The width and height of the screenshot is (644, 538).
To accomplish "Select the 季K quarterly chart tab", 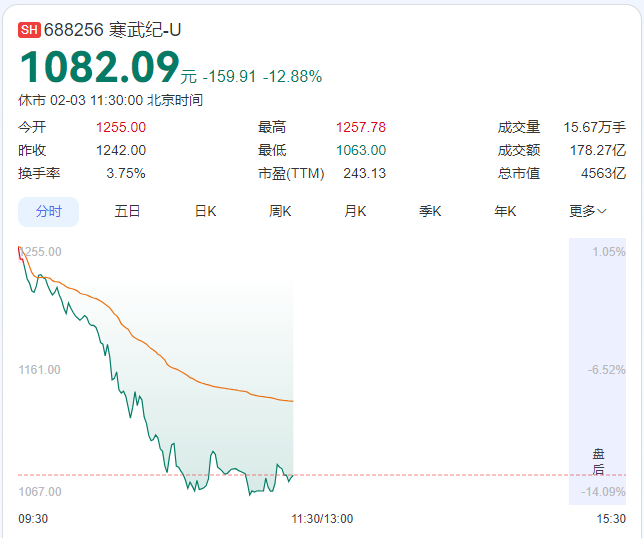I will [x=430, y=211].
